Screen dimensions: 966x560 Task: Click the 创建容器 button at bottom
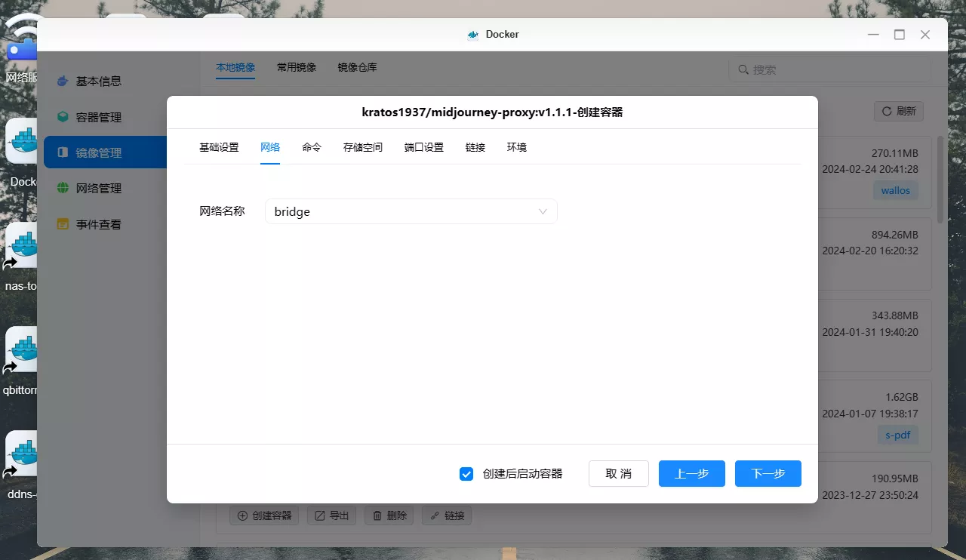[264, 515]
